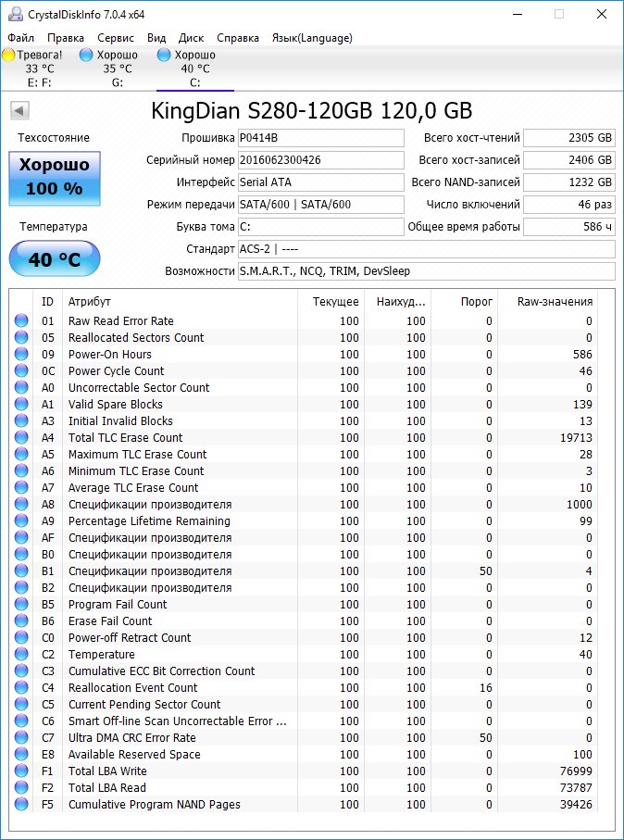This screenshot has width=624, height=840.
Task: Select the Хорошо disk C: at 40 °C
Action: 195,69
